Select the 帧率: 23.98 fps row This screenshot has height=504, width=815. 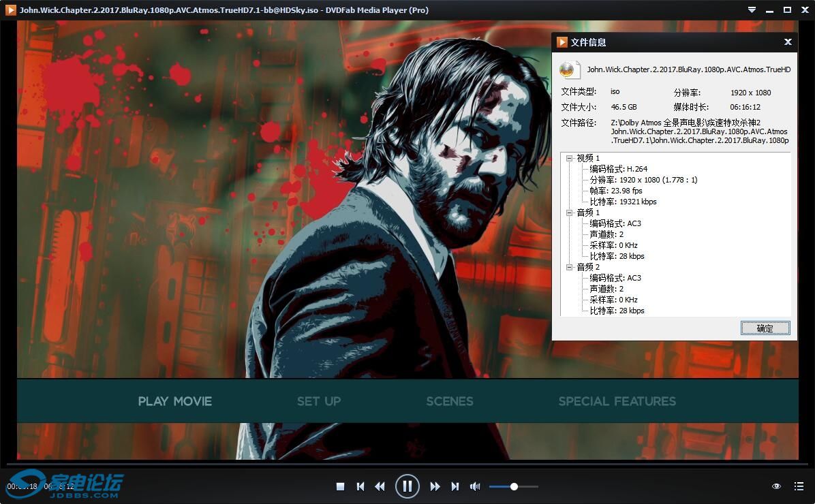pyautogui.click(x=616, y=191)
